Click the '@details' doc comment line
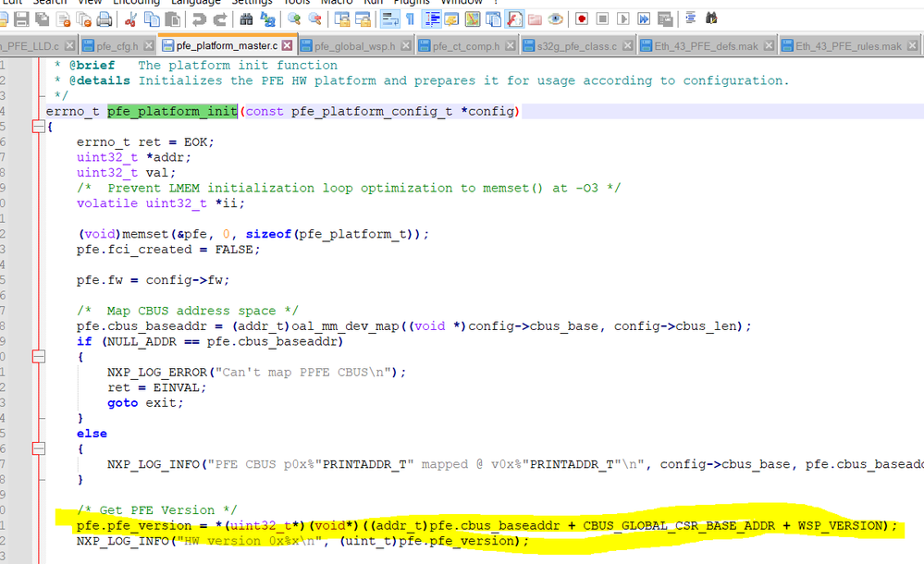 coord(422,80)
